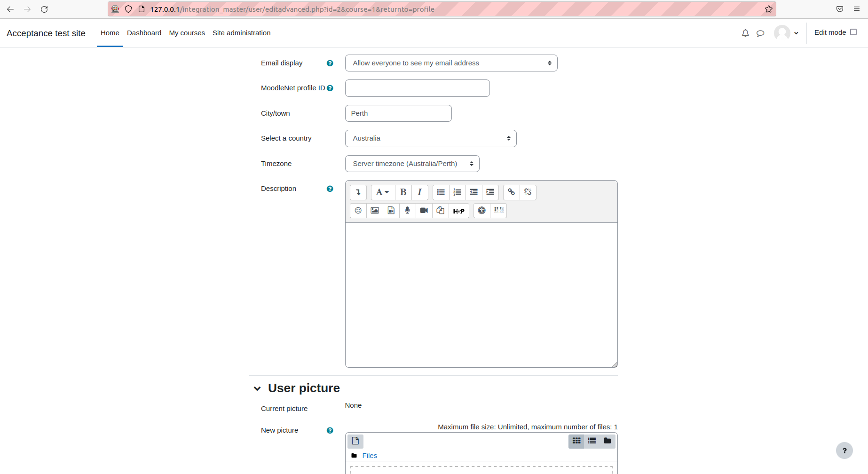Open paragraph styles menu in editor
Image resolution: width=868 pixels, height=474 pixels.
[382, 192]
